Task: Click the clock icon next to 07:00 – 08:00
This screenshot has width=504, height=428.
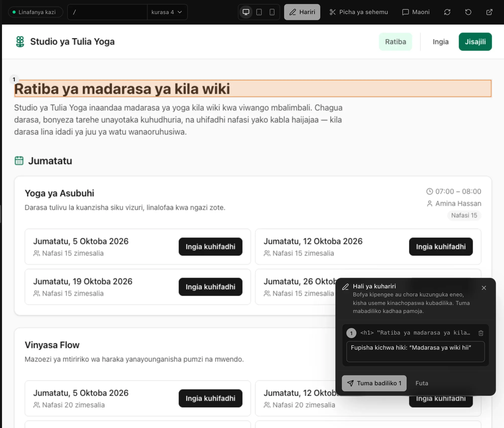Action: [430, 191]
